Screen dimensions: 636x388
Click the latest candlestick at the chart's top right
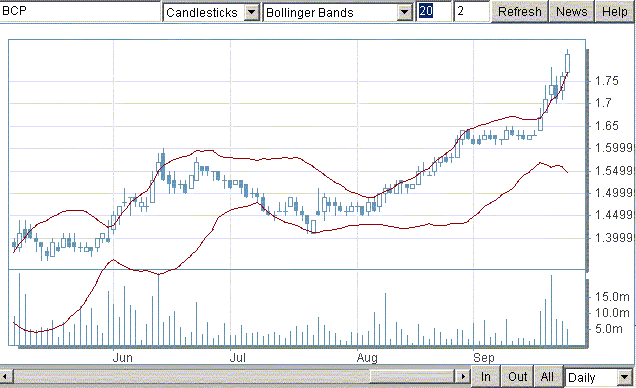(567, 63)
